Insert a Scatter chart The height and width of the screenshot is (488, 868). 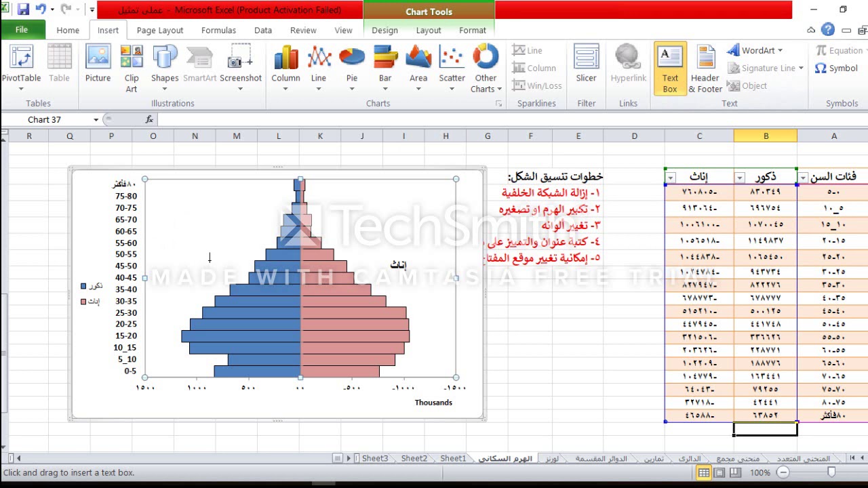(x=452, y=68)
